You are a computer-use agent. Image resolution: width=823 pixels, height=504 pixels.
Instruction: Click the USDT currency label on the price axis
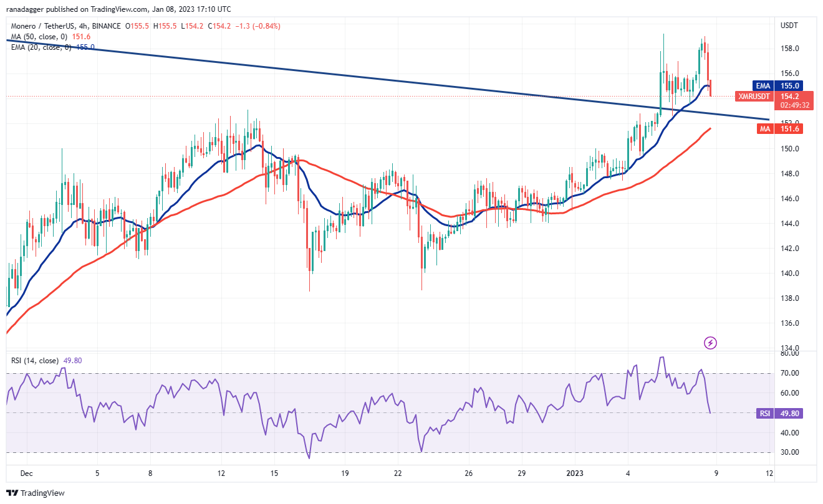(789, 26)
